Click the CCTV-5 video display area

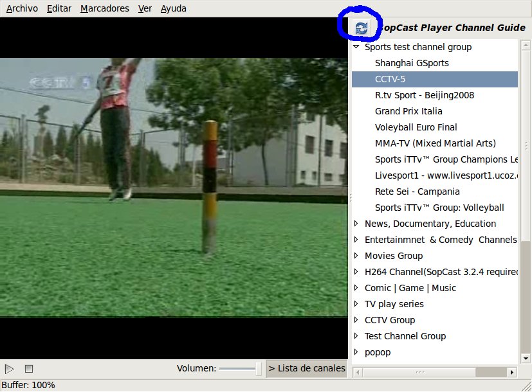tap(174, 188)
